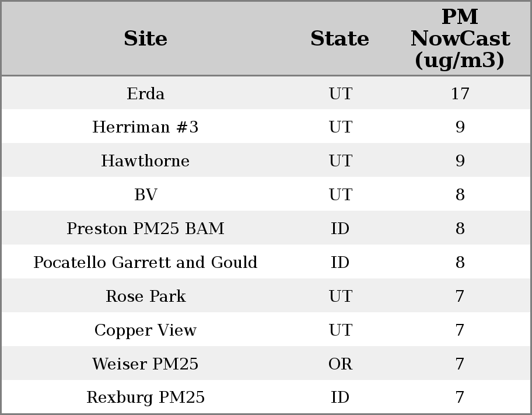Select the Erda site cell

tap(145, 93)
